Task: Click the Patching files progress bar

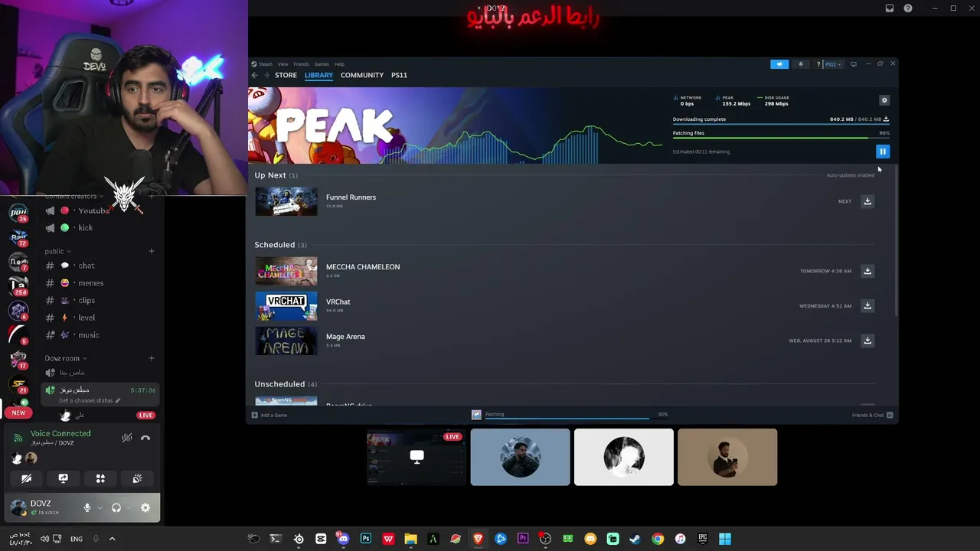Action: tap(781, 138)
